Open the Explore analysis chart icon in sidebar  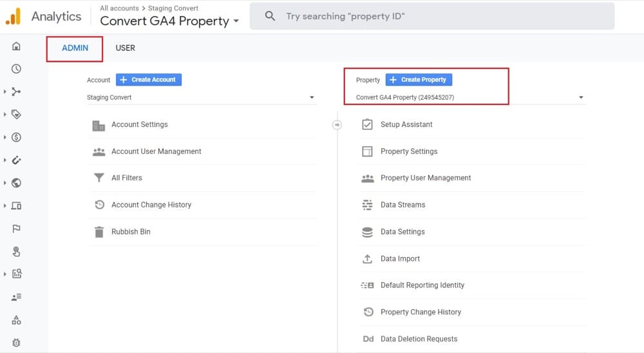tap(17, 274)
